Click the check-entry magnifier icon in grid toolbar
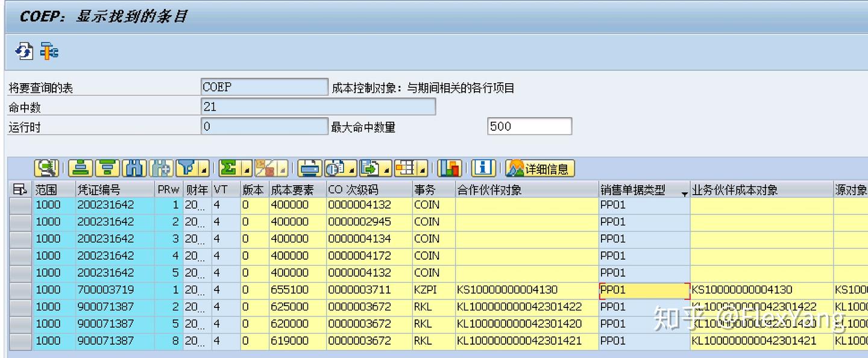The height and width of the screenshot is (358, 868). pyautogui.click(x=46, y=169)
